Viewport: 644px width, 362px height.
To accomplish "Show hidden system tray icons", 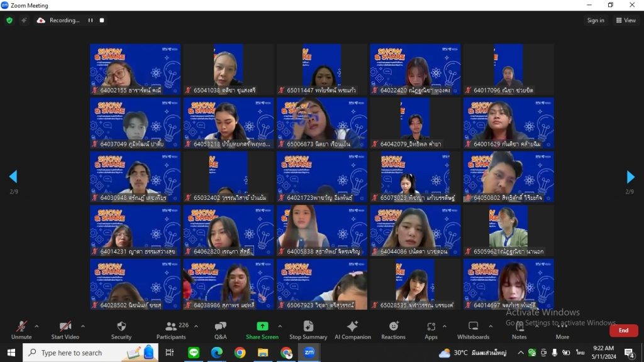I will pos(520,353).
